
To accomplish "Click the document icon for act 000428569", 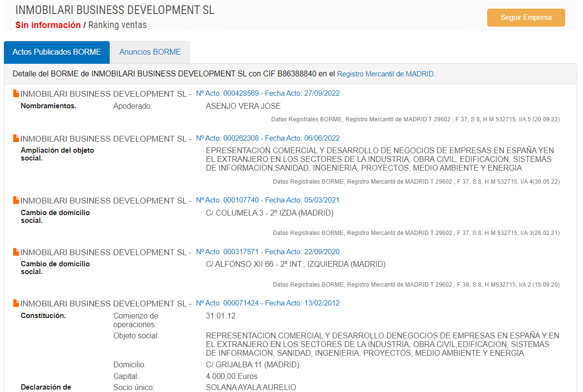I will (16, 93).
